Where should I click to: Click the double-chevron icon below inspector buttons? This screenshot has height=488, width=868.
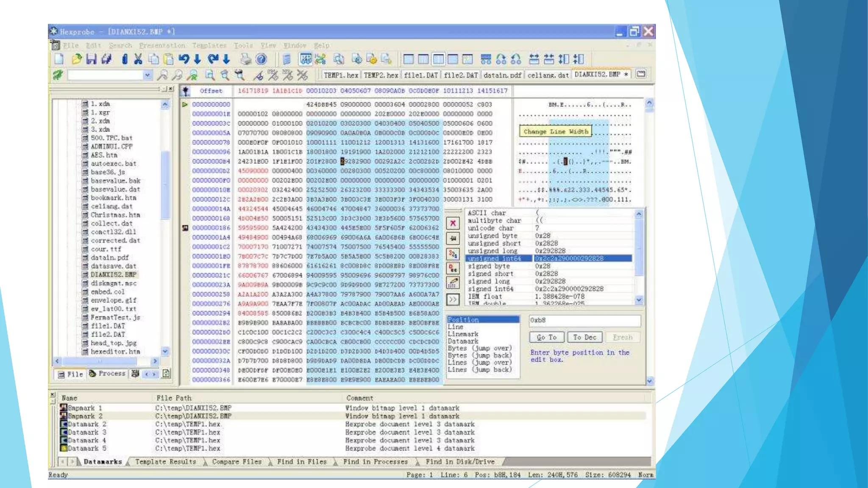click(453, 300)
